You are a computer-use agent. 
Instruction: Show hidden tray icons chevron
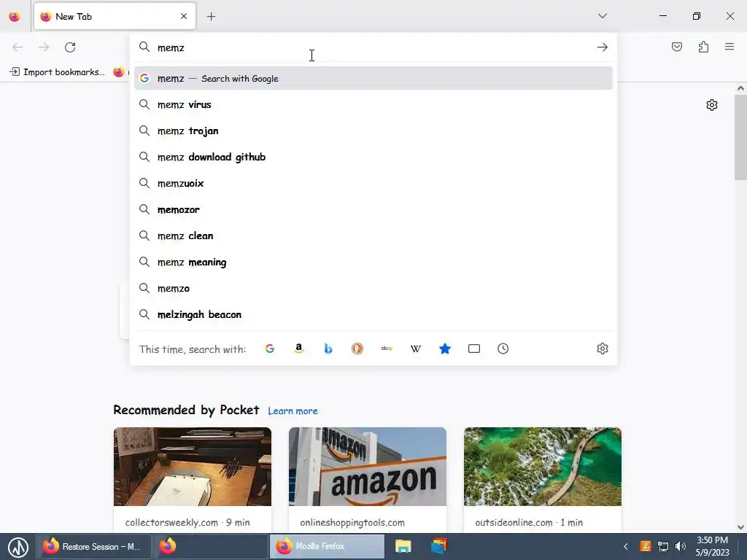[x=625, y=546]
